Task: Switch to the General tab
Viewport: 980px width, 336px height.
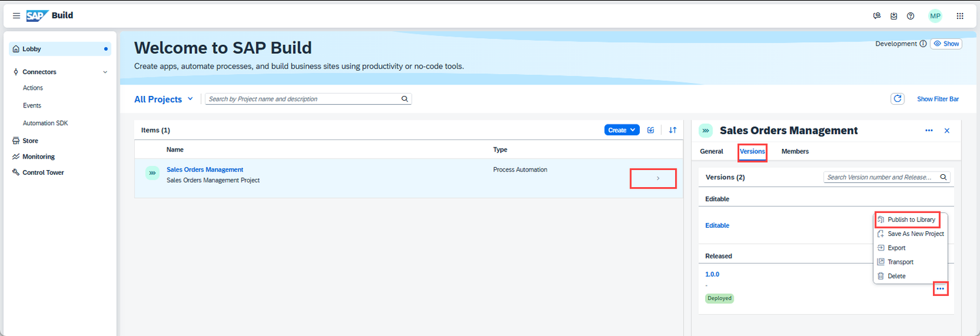Action: tap(711, 151)
